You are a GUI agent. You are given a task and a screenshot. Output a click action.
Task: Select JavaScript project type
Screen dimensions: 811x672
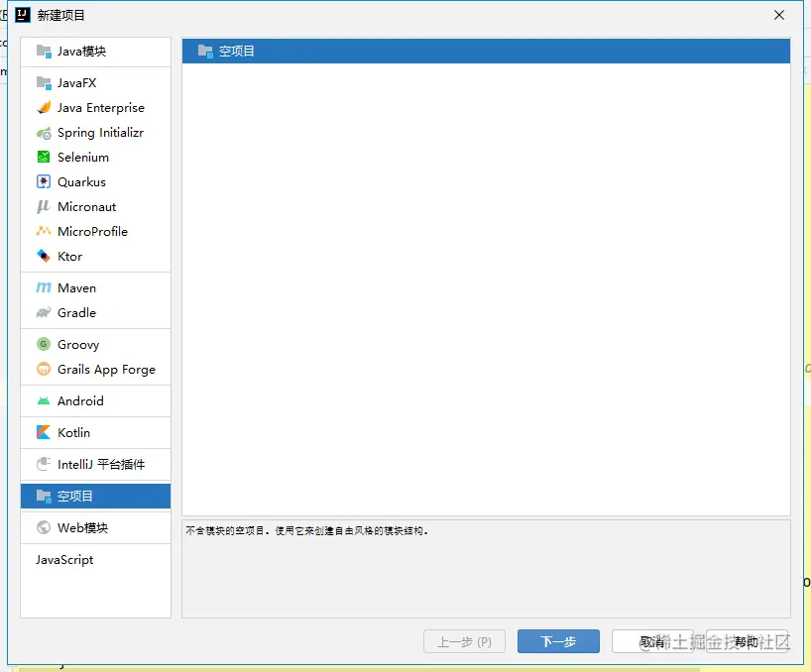coord(96,560)
